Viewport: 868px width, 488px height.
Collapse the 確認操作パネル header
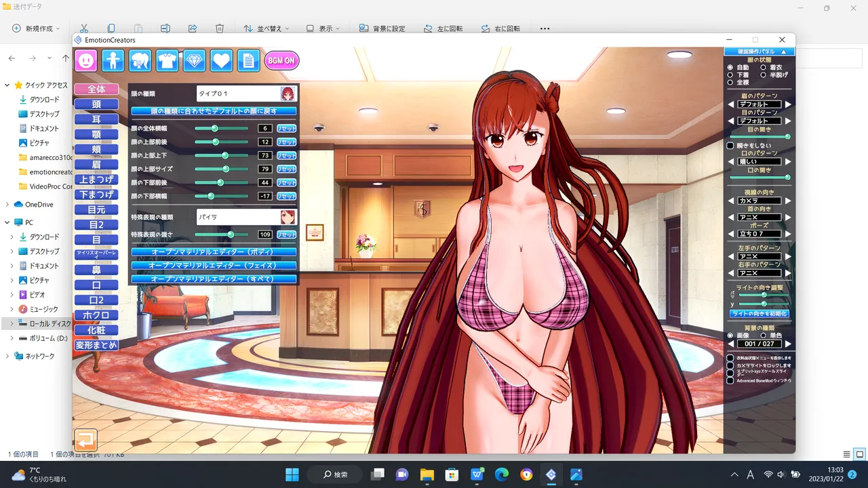pyautogui.click(x=759, y=52)
